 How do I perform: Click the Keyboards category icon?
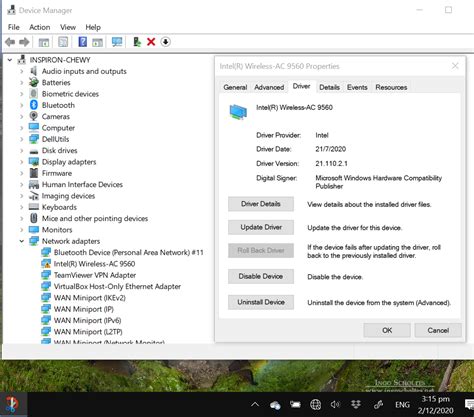(34, 207)
